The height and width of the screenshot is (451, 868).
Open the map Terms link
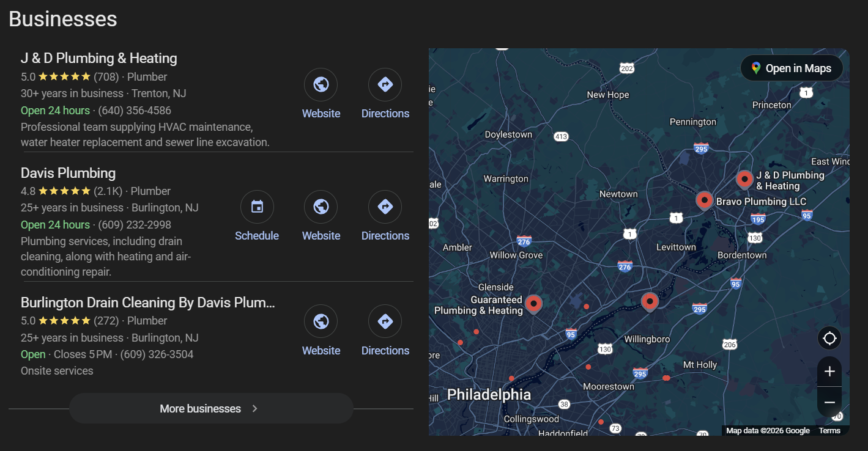pos(829,431)
